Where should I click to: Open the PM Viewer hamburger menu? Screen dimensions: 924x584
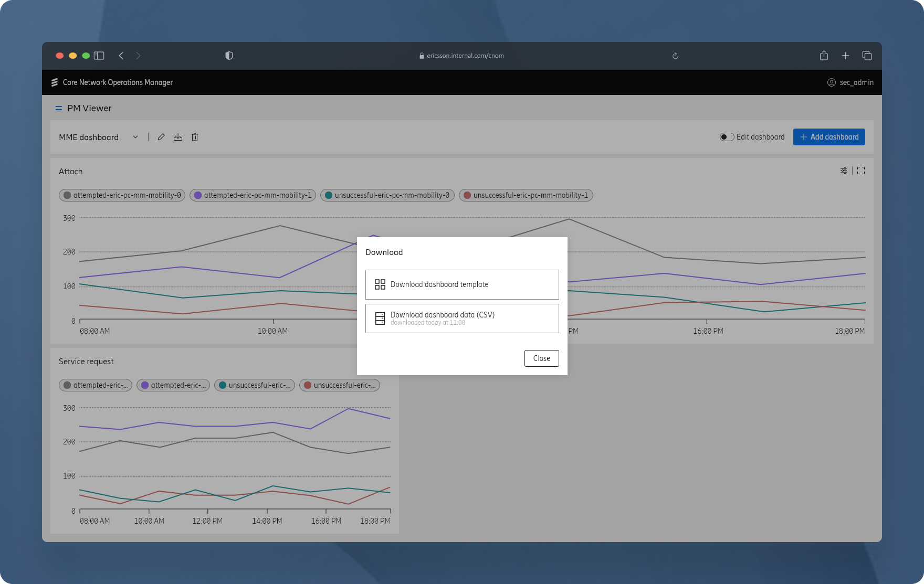(x=59, y=108)
